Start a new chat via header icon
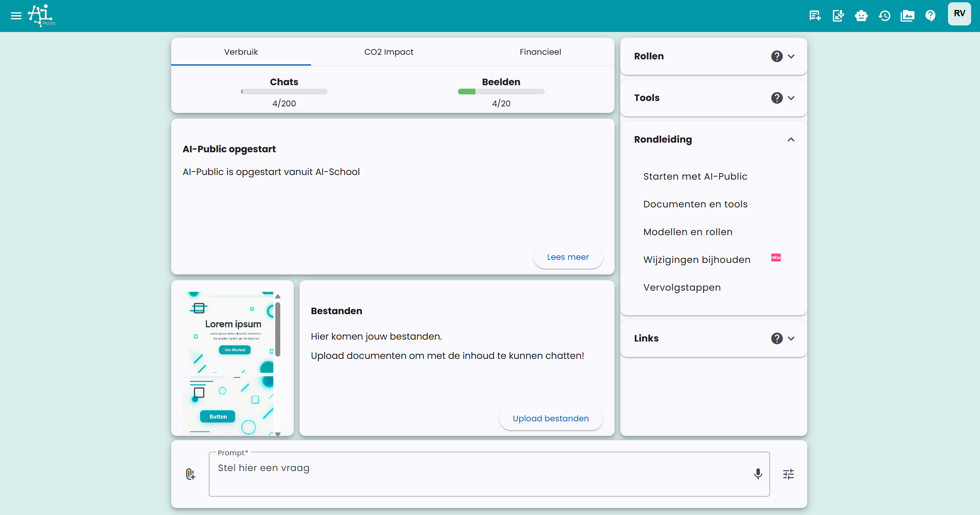 [815, 16]
